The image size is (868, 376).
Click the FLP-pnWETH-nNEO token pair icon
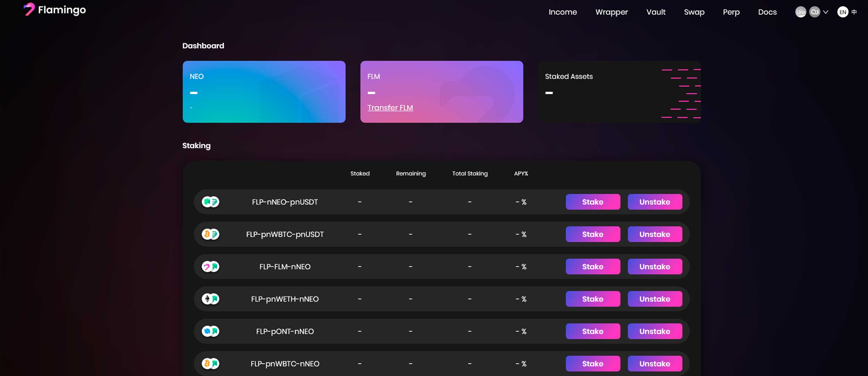click(x=210, y=299)
